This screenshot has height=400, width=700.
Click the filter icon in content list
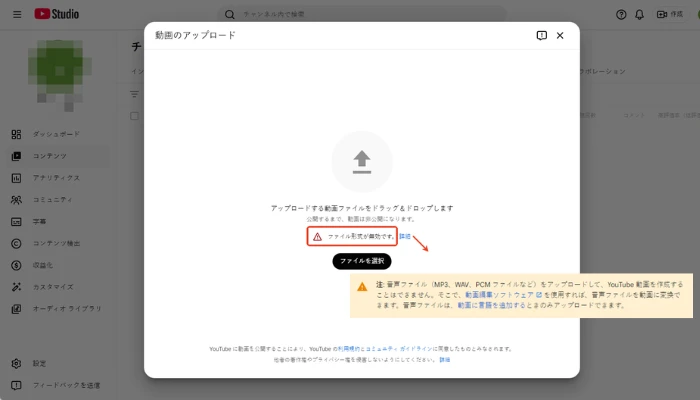134,94
